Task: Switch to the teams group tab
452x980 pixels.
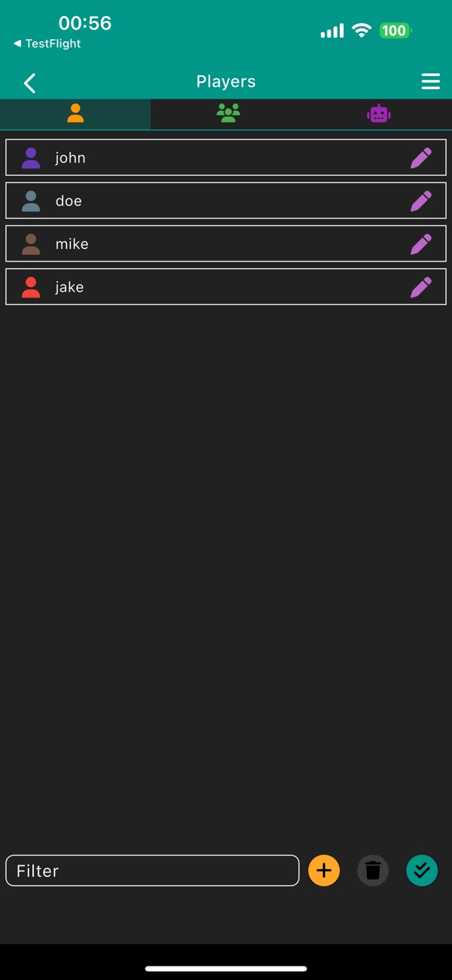Action: [x=228, y=114]
